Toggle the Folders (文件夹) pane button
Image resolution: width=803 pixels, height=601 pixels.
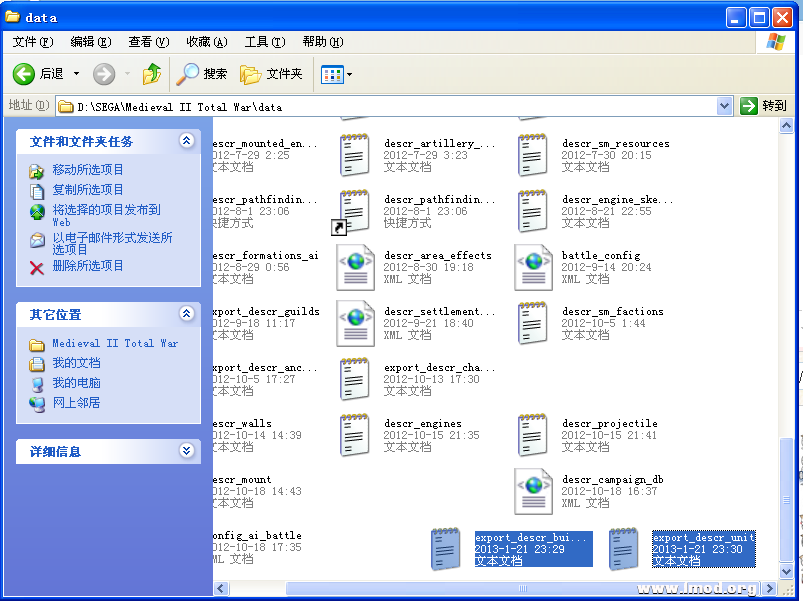coord(272,74)
